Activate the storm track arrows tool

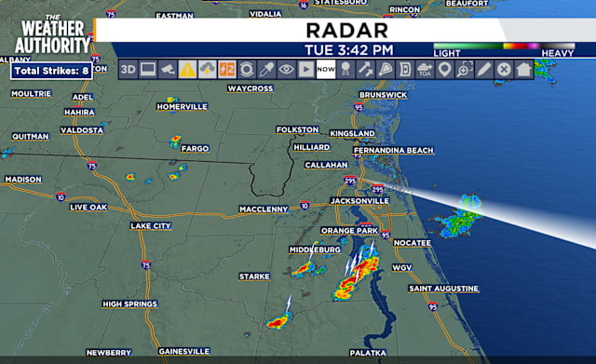click(365, 70)
